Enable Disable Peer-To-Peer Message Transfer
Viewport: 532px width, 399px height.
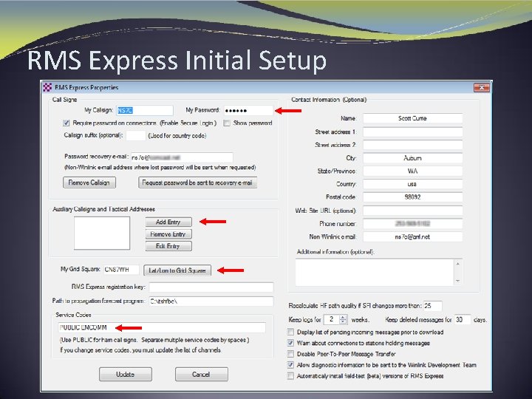point(290,354)
